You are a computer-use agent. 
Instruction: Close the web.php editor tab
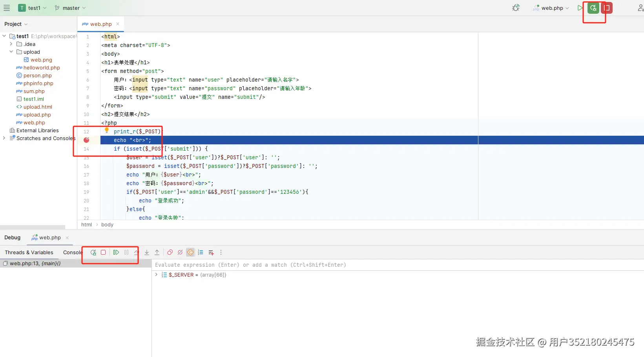point(118,24)
